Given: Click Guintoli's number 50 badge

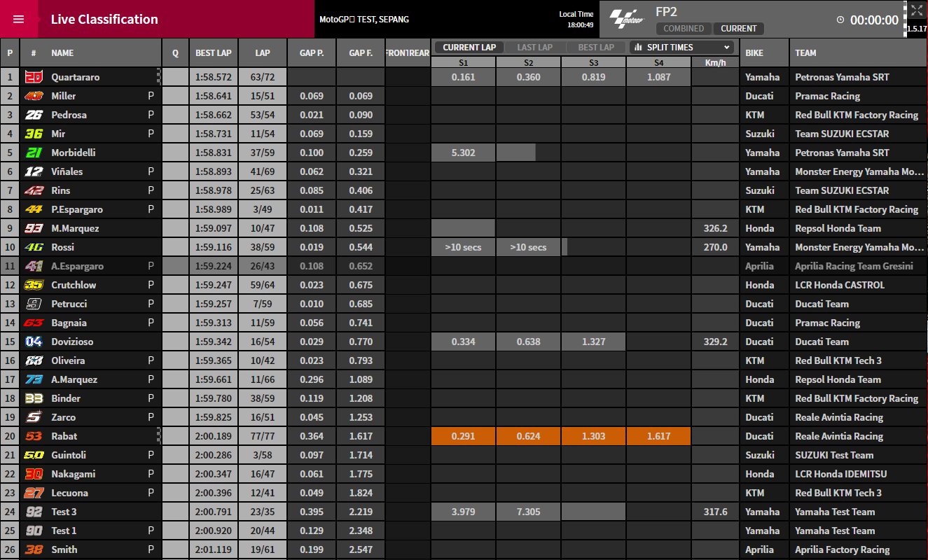Looking at the screenshot, I should click(x=34, y=455).
